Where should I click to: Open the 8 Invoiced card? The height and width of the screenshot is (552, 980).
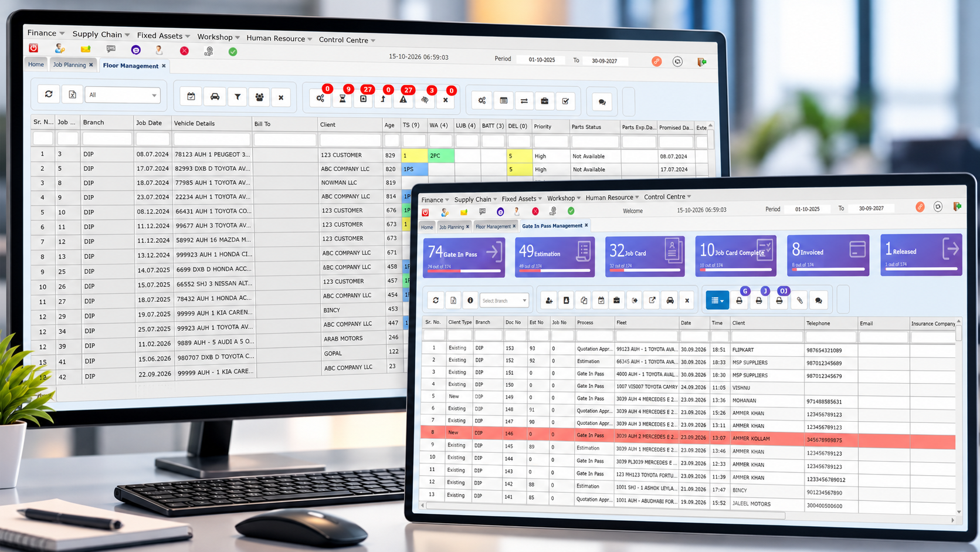[828, 255]
